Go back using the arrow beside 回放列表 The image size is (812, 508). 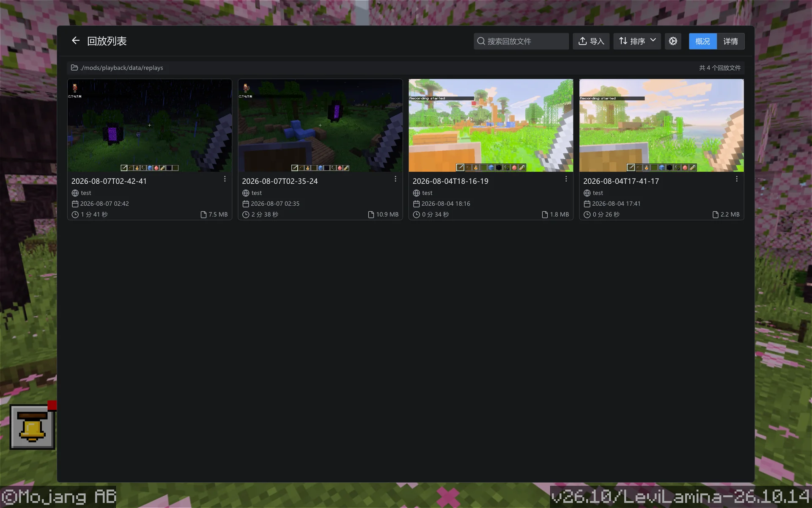76,41
